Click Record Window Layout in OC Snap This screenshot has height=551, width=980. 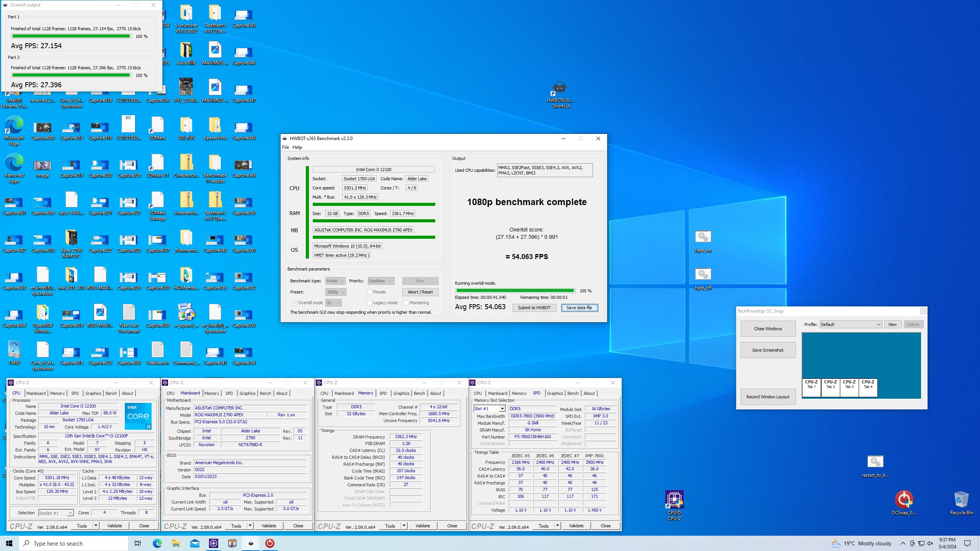click(x=768, y=397)
